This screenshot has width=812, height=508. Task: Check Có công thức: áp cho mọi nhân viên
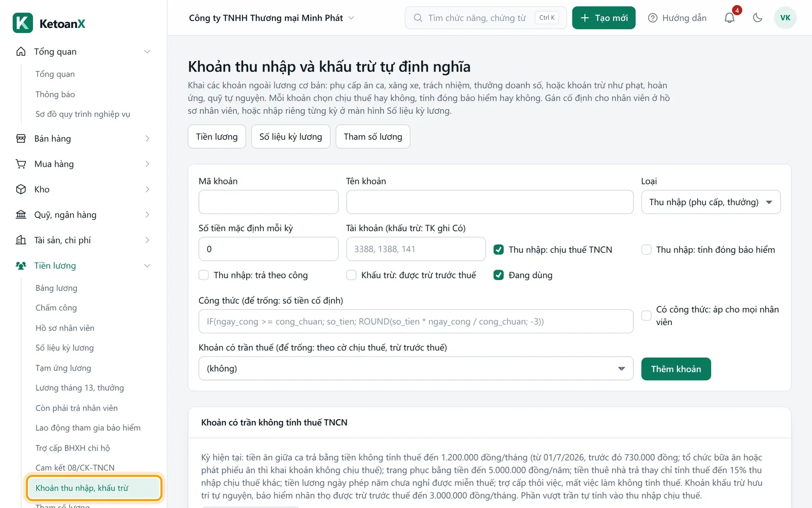pyautogui.click(x=647, y=315)
